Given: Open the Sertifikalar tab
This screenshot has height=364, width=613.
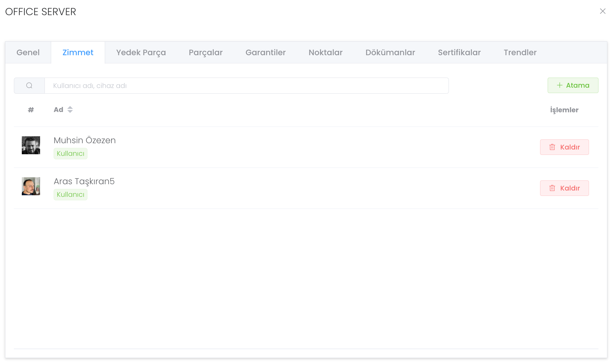Looking at the screenshot, I should click(459, 53).
